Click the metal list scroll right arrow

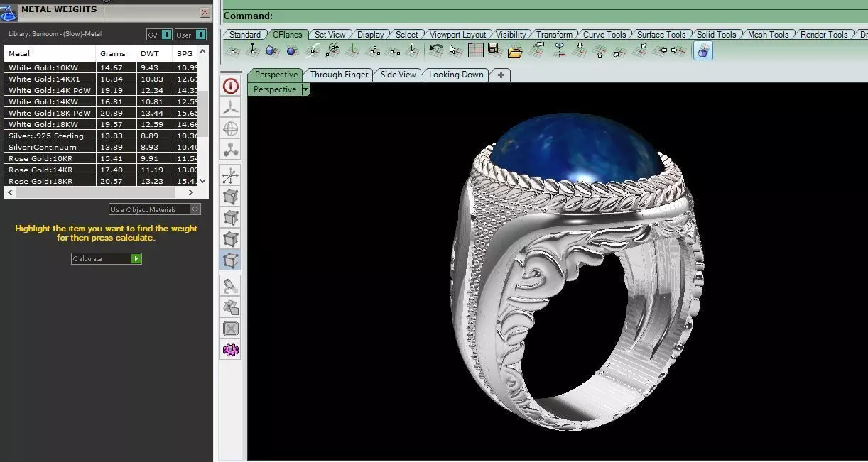(x=190, y=192)
